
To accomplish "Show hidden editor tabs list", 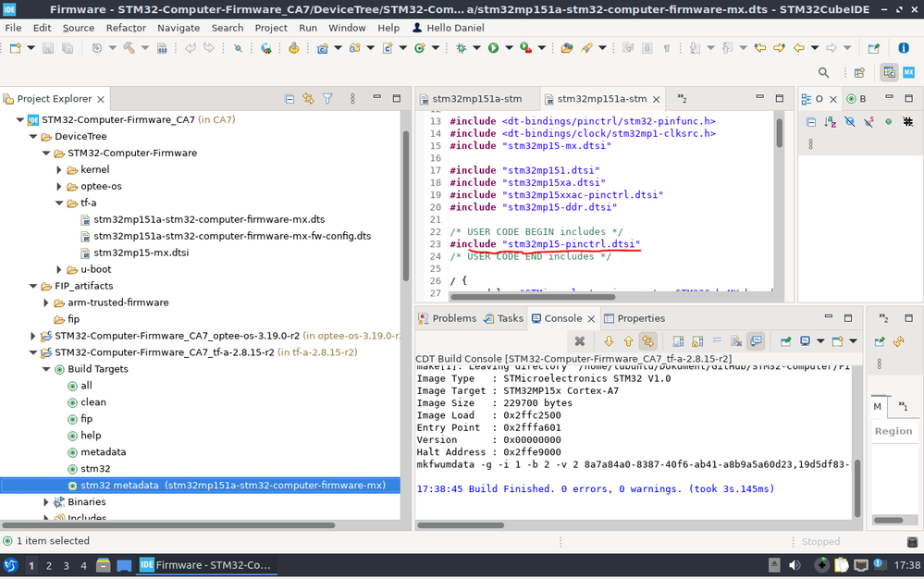I will 682,99.
